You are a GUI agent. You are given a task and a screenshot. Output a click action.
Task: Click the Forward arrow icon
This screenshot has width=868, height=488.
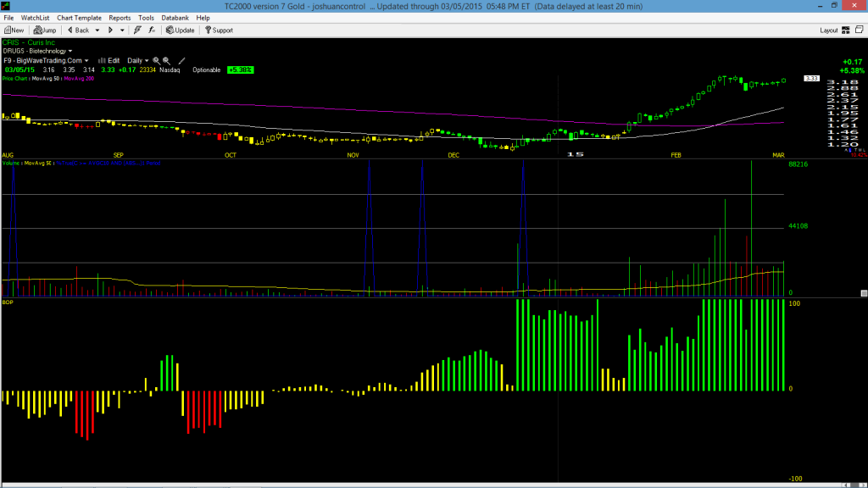tap(110, 30)
